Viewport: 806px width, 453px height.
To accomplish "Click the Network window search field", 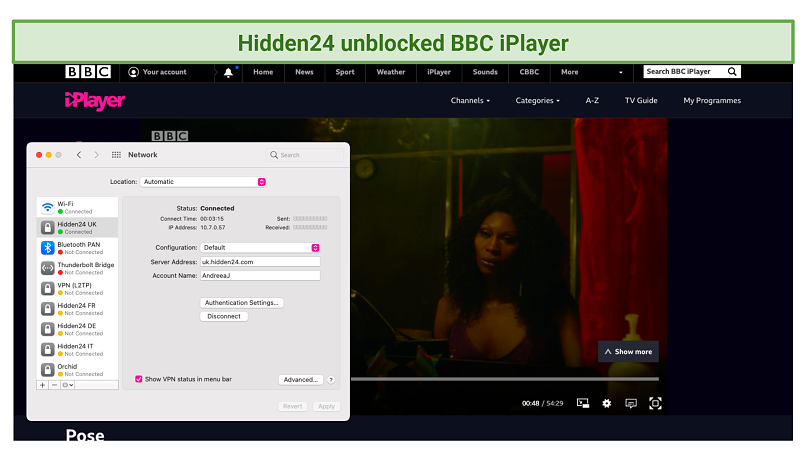I will 305,155.
